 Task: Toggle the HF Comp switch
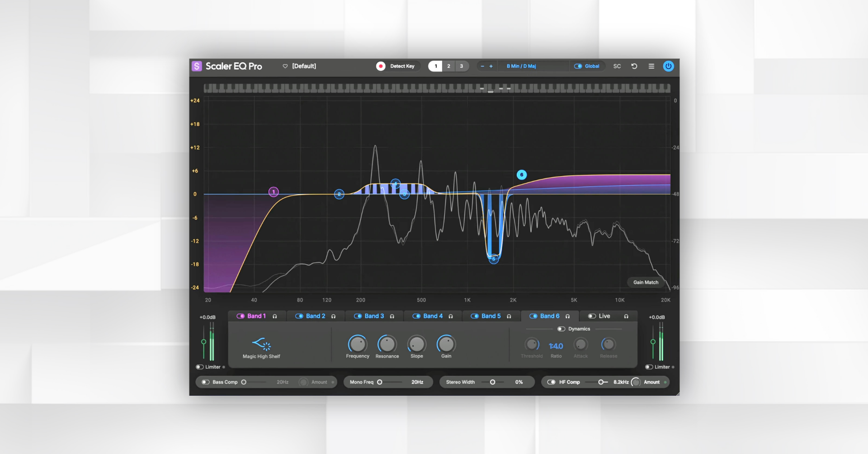pos(551,382)
